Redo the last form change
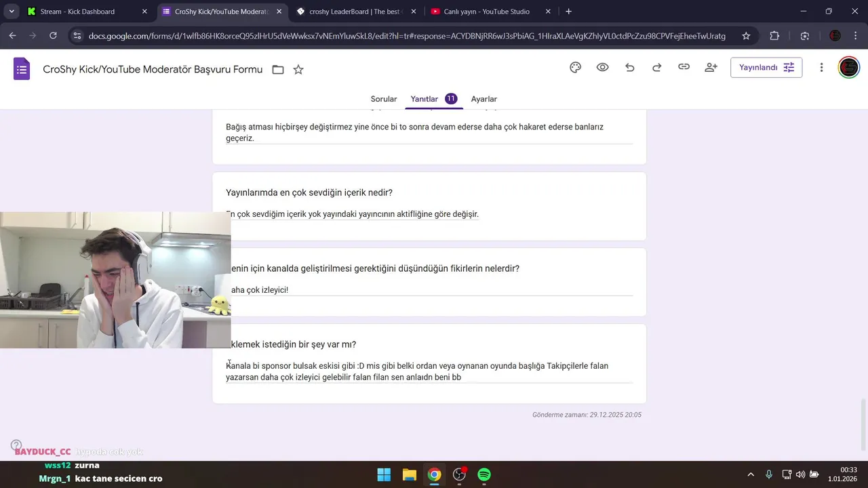Image resolution: width=868 pixels, height=488 pixels. click(657, 67)
